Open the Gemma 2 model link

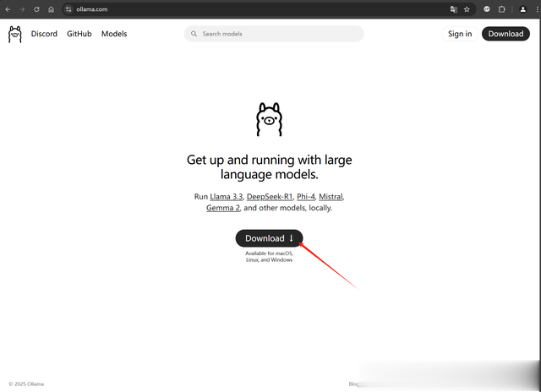pos(223,208)
